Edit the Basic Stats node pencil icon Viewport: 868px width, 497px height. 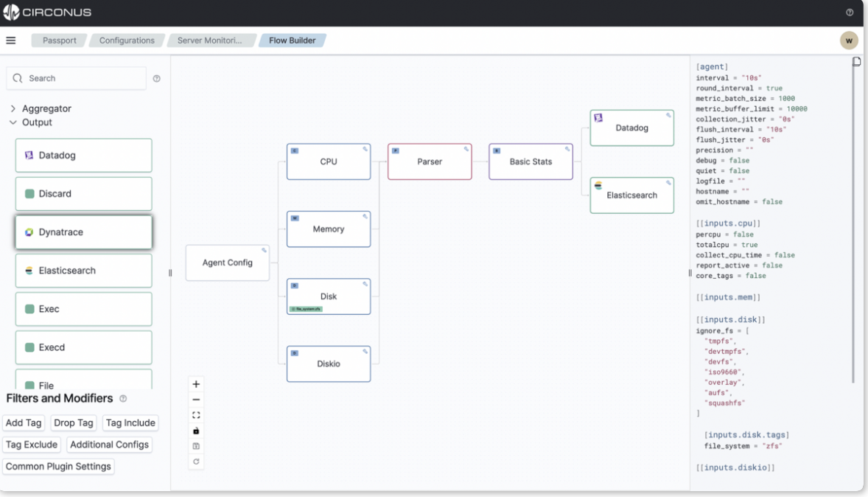point(567,149)
